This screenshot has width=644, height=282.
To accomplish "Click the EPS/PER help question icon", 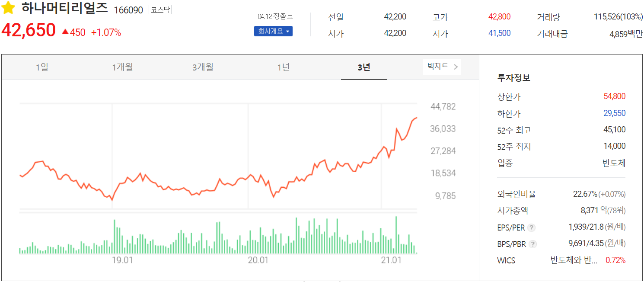I will click(532, 228).
